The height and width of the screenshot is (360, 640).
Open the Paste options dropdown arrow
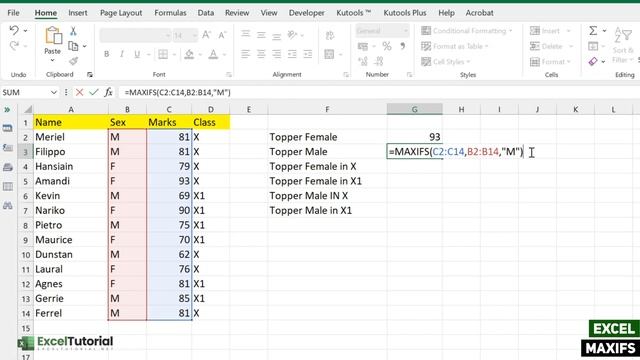click(x=52, y=60)
